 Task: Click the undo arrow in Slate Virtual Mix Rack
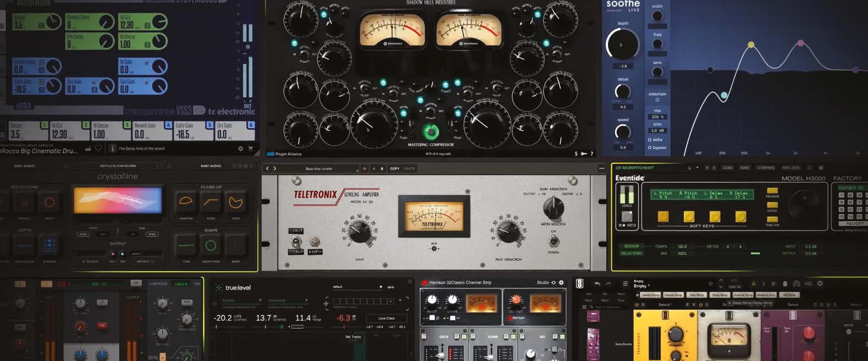point(597,283)
